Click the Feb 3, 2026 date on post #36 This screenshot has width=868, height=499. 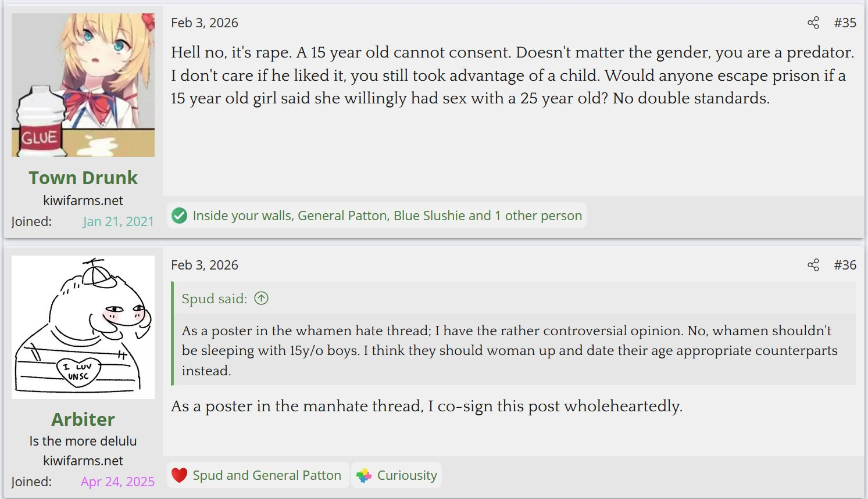(x=205, y=265)
